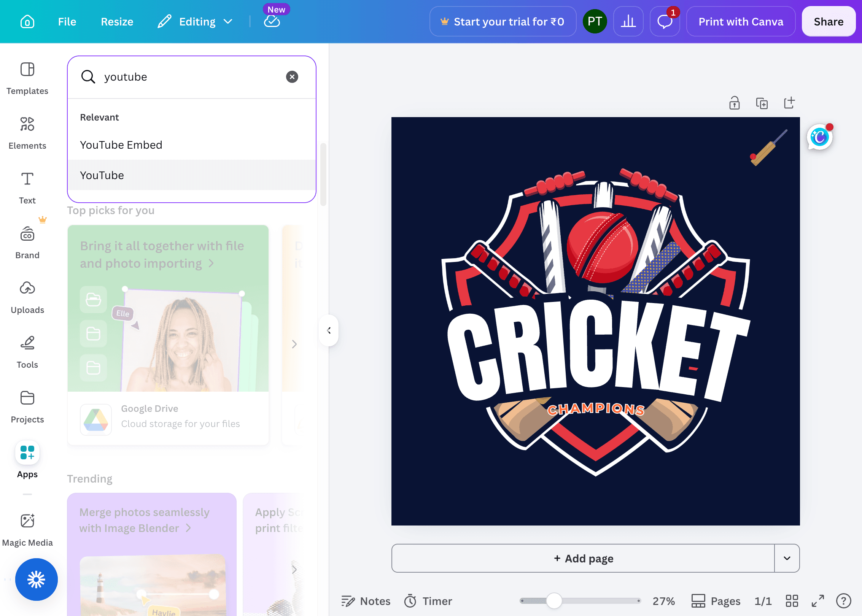Viewport: 862px width, 616px height.
Task: Click the 27% zoom level
Action: click(663, 601)
